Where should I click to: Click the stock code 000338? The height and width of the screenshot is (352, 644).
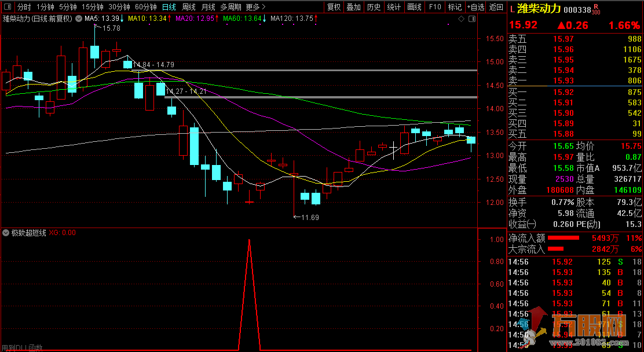[577, 10]
